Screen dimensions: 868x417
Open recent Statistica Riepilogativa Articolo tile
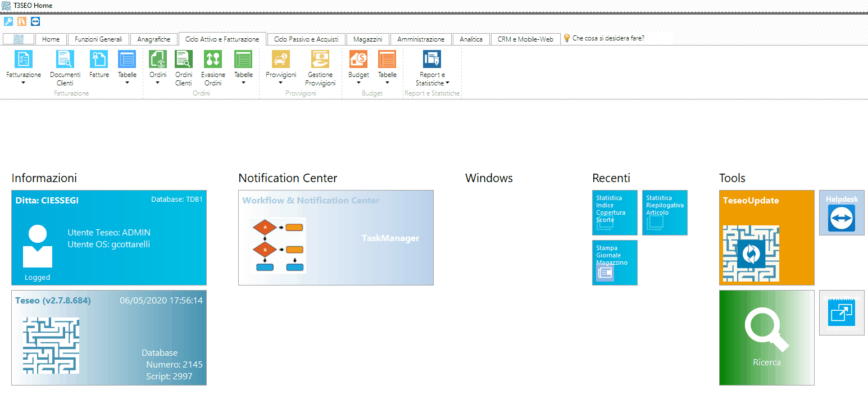[x=665, y=212]
